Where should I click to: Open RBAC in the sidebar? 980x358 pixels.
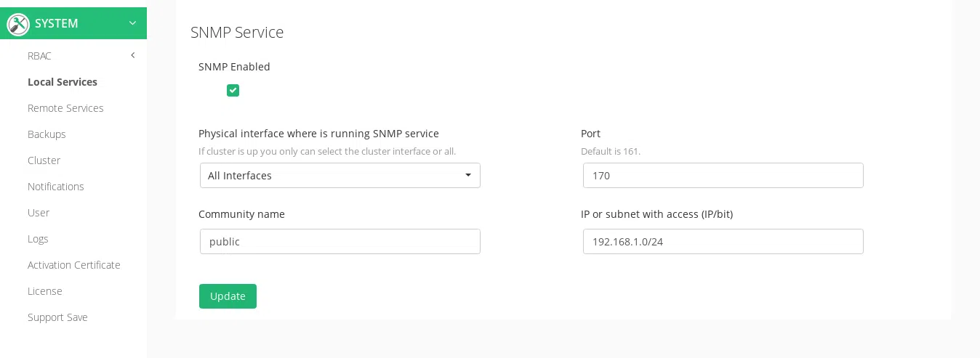39,56
